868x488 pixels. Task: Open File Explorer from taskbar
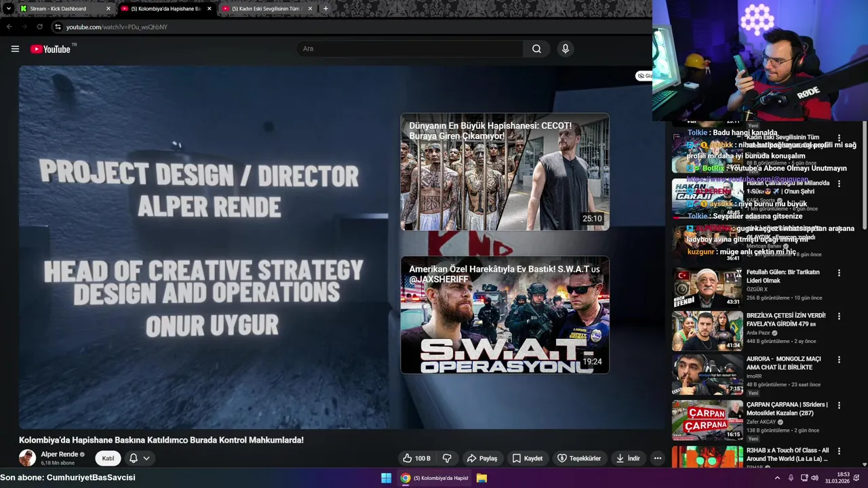481,478
